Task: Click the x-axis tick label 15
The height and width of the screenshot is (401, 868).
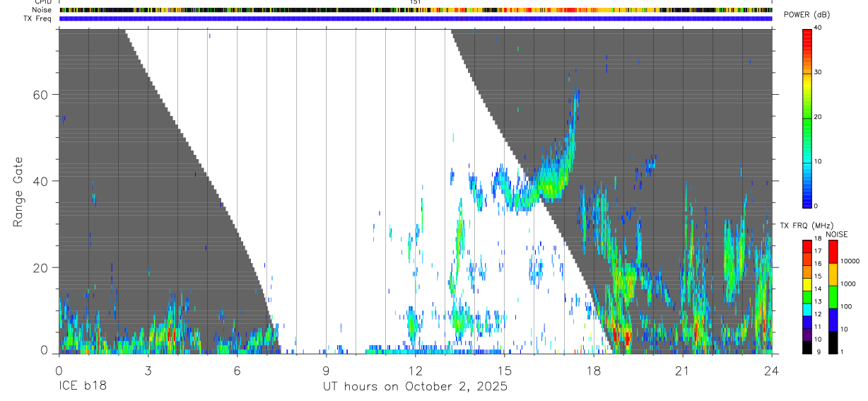Action: [505, 371]
